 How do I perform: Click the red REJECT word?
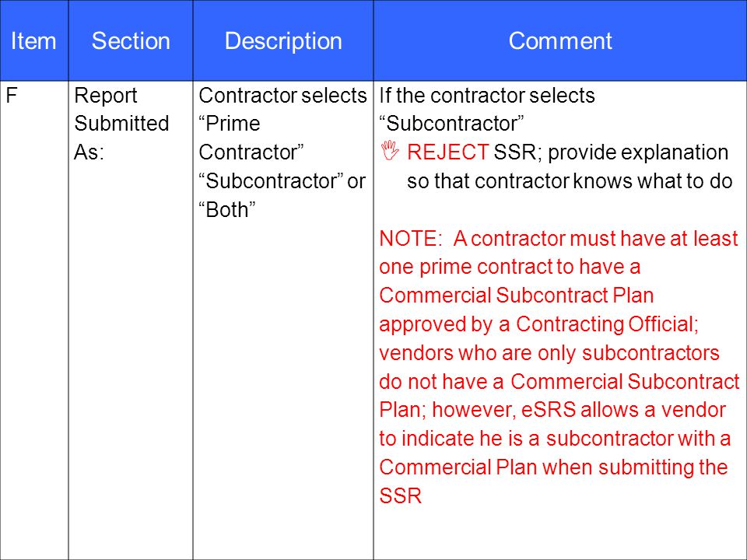pyautogui.click(x=448, y=152)
